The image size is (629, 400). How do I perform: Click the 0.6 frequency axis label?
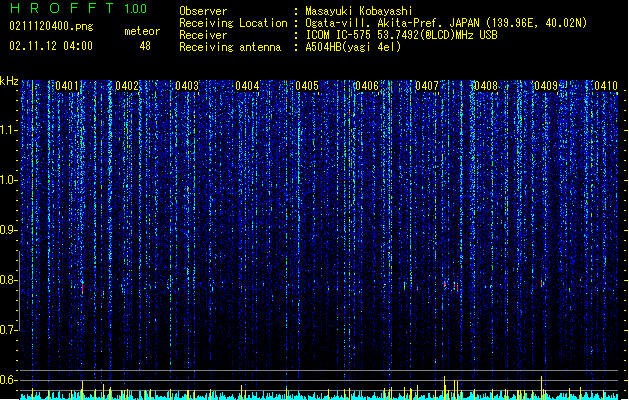[x=9, y=380]
